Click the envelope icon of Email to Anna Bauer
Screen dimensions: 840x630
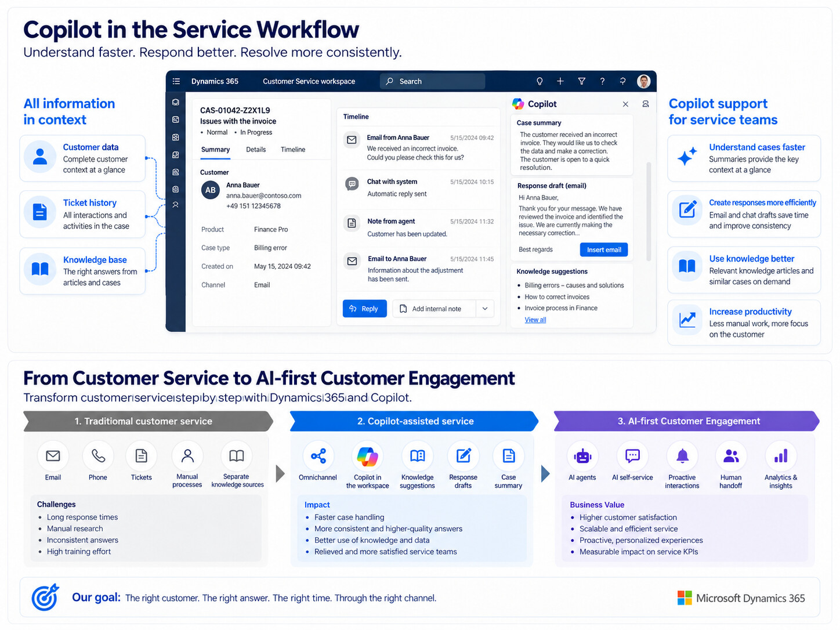[352, 261]
